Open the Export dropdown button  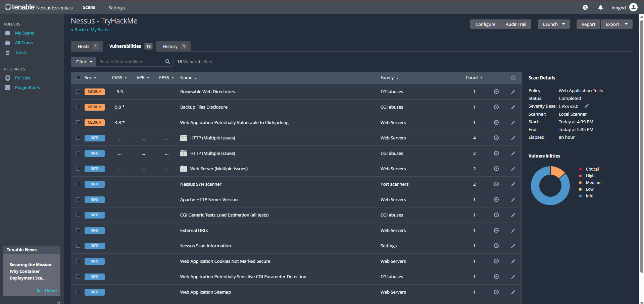point(616,24)
